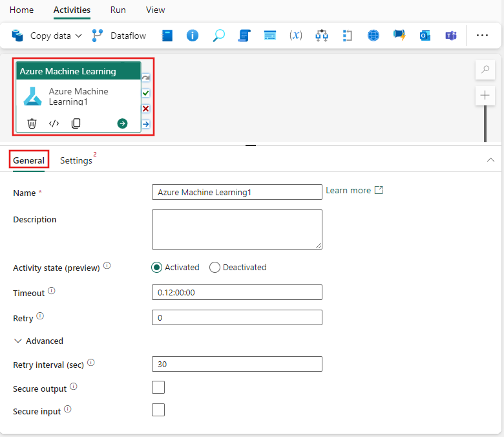504x437 pixels.
Task: Click the Retry count field
Action: pos(237,317)
